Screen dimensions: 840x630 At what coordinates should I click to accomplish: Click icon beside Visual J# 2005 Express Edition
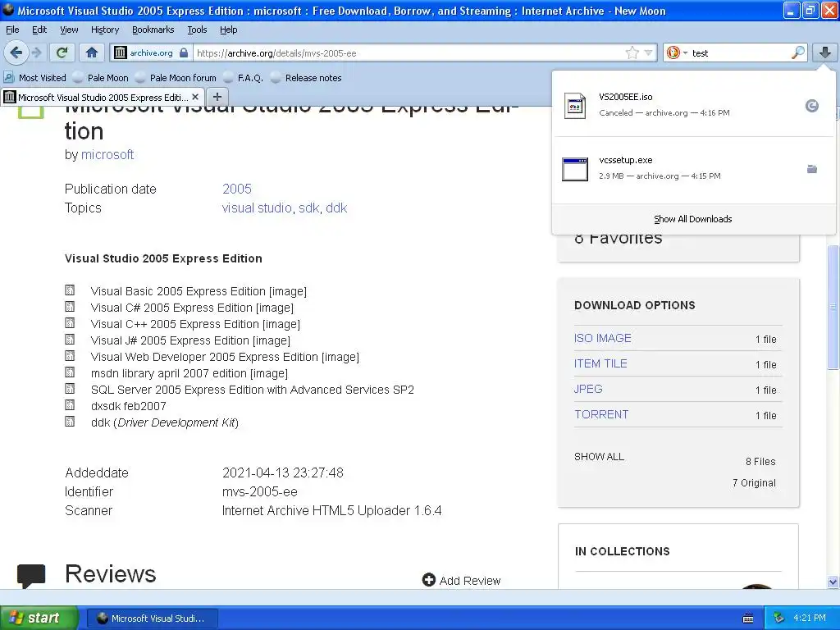click(x=70, y=339)
